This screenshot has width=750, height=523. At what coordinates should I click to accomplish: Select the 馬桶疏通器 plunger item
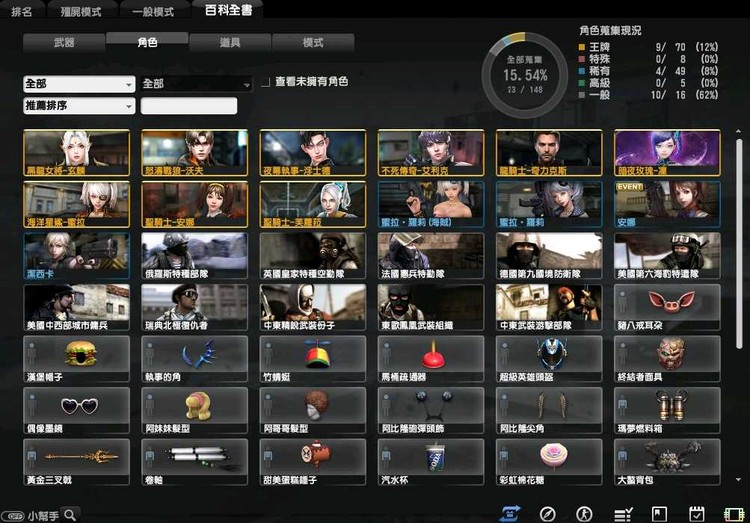pyautogui.click(x=431, y=359)
